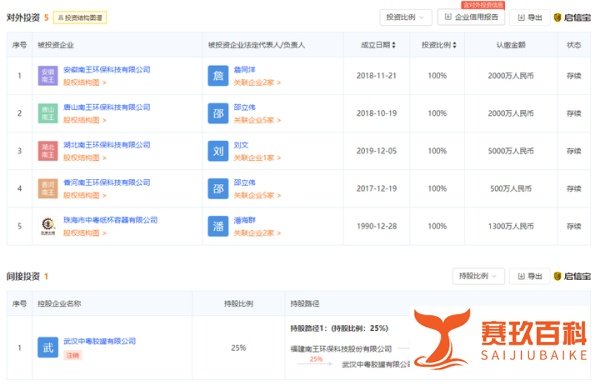
Task: Sort the table by 成立日期
Action: click(378, 45)
